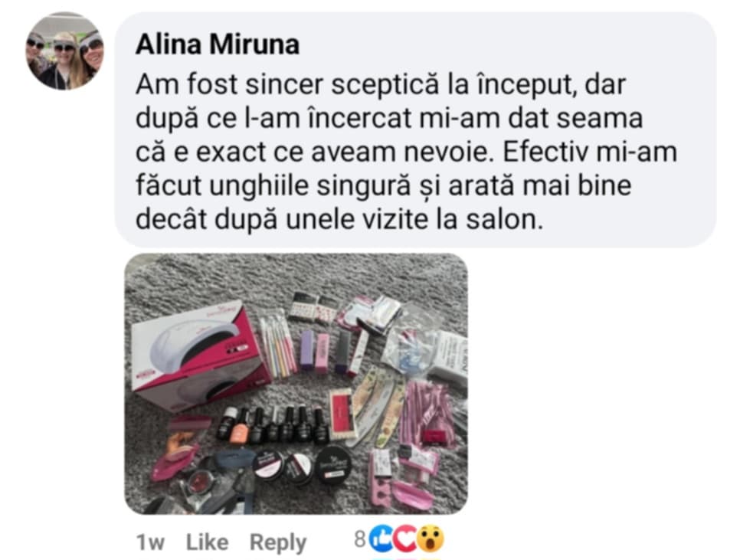Click the nail sticker sheets in photo
Image resolution: width=740 pixels, height=560 pixels.
313,306
